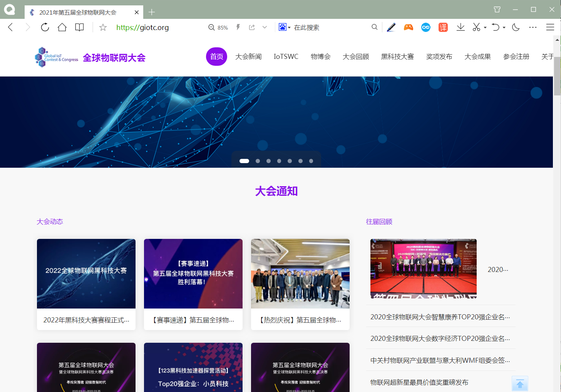Open the Top20强企业：小员科技 card
The width and height of the screenshot is (561, 392).
[193, 367]
